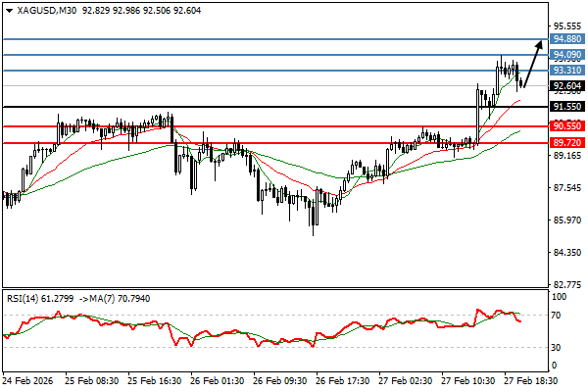Click the dropdown triangle beside XAGUSD,M30
This screenshot has width=588, height=392.
tap(8, 9)
